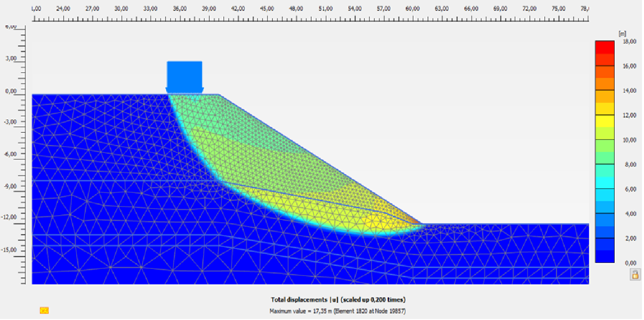Click '75,00' on the horizontal ruler
The height and width of the screenshot is (320, 644).
[559, 9]
